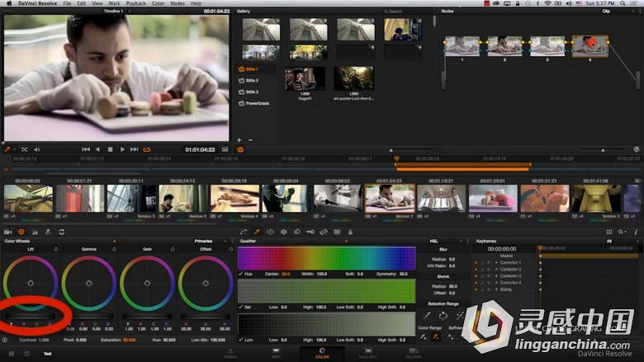644x362 pixels.
Task: Switch to the Edit page tab
Action: click(276, 354)
